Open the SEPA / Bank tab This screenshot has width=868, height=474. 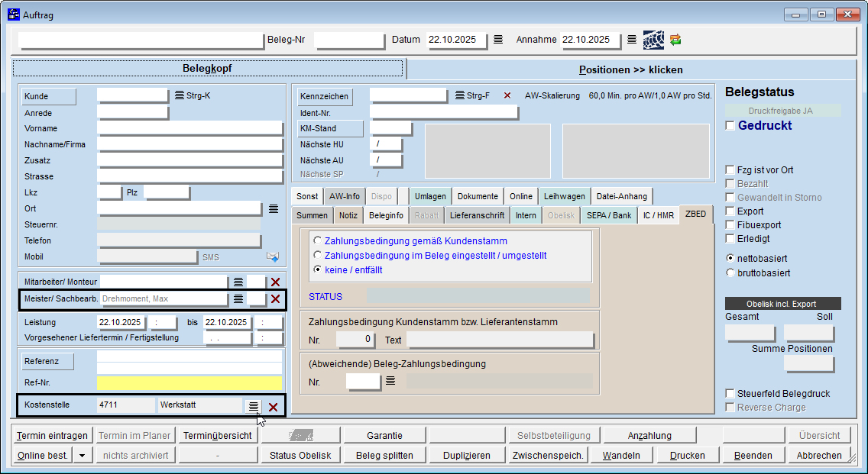[609, 215]
